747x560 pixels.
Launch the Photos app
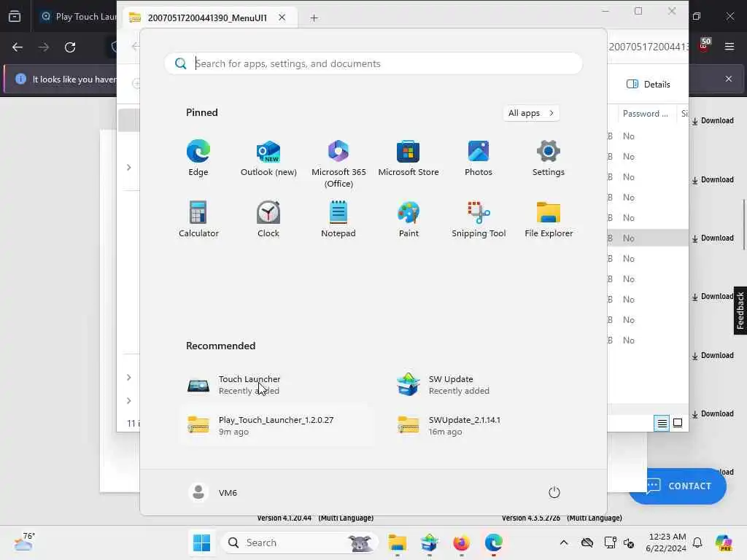479,158
